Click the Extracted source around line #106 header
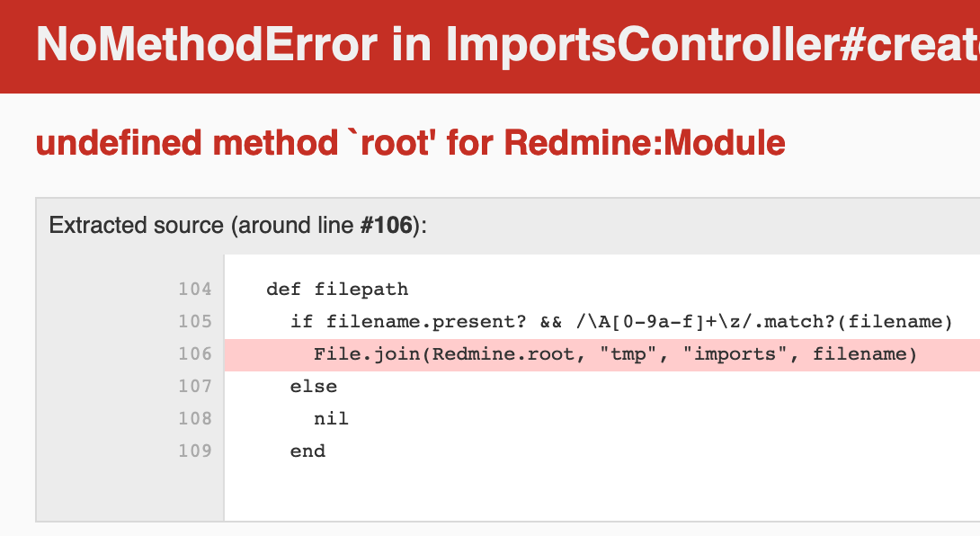The width and height of the screenshot is (980, 536). click(238, 225)
